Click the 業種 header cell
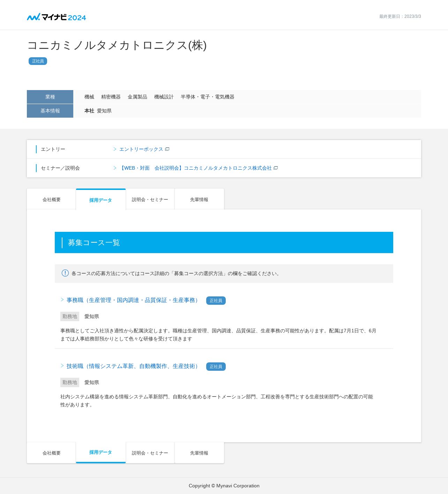The width and height of the screenshot is (448, 494). 50,97
